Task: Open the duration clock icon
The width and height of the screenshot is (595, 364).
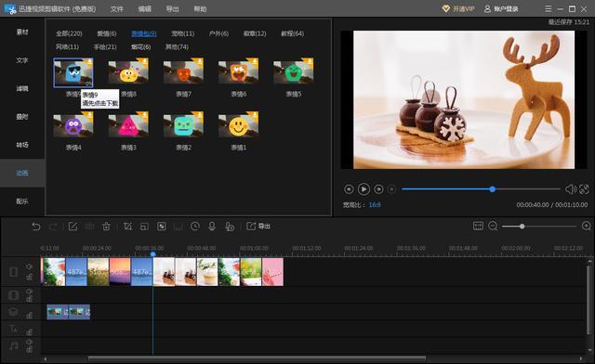Action: pyautogui.click(x=194, y=227)
